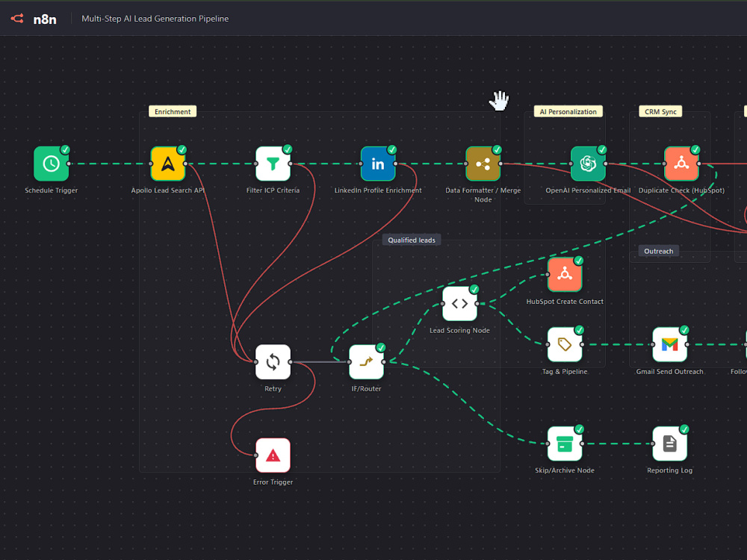Click the n8n brand name text
This screenshot has height=560, width=747.
click(x=45, y=19)
